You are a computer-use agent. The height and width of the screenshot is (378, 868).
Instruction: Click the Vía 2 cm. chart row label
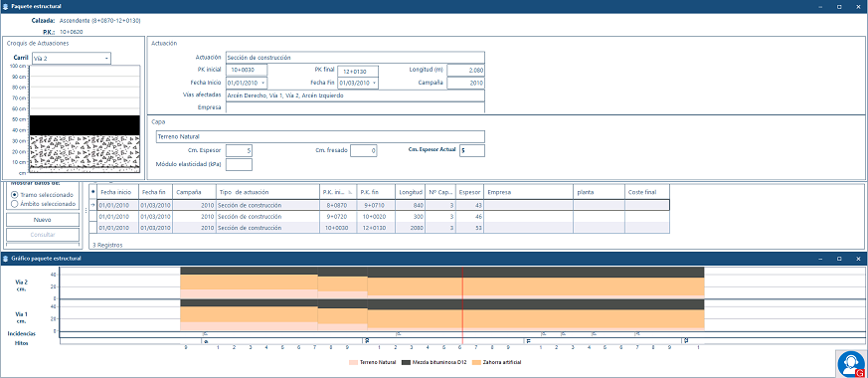click(x=22, y=284)
